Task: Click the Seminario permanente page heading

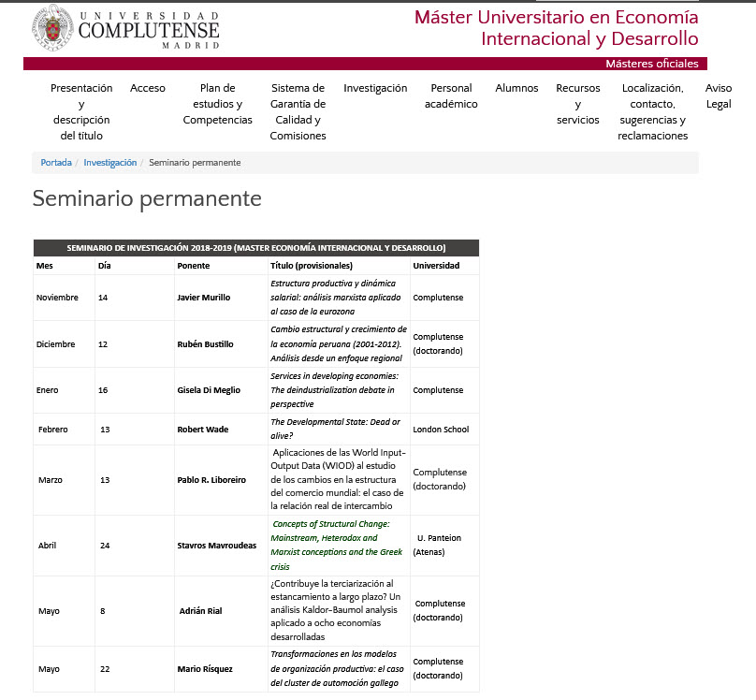Action: coord(147,198)
